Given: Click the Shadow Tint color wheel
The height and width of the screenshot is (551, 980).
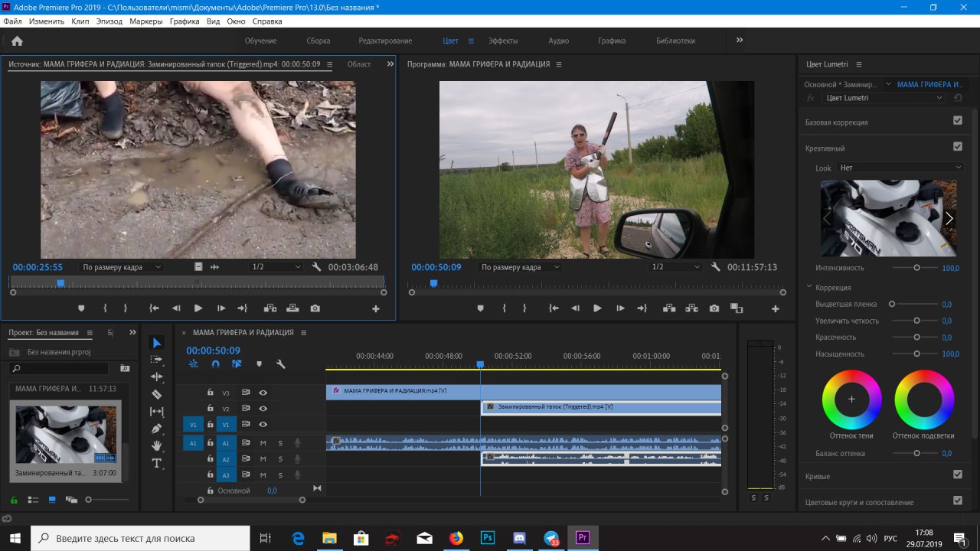Looking at the screenshot, I should pyautogui.click(x=851, y=399).
